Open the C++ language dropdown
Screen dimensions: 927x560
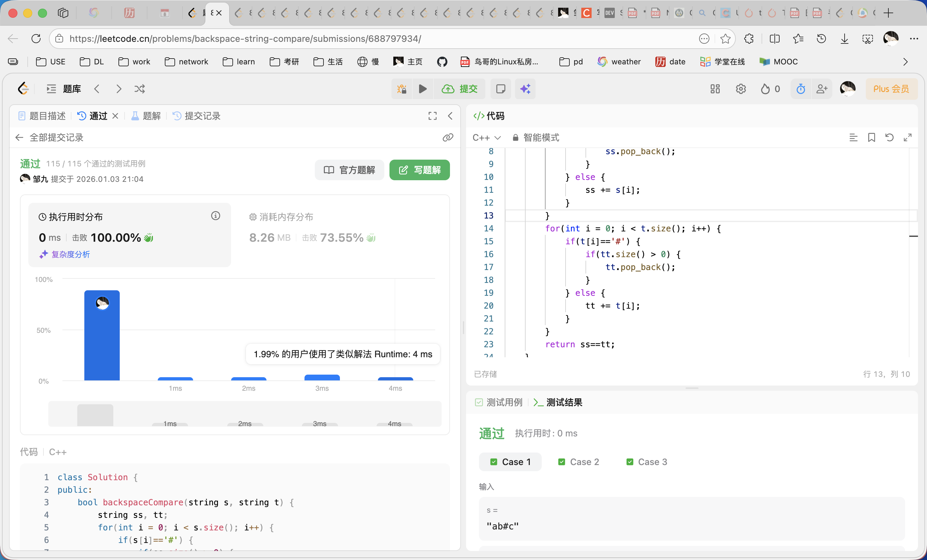(x=486, y=138)
